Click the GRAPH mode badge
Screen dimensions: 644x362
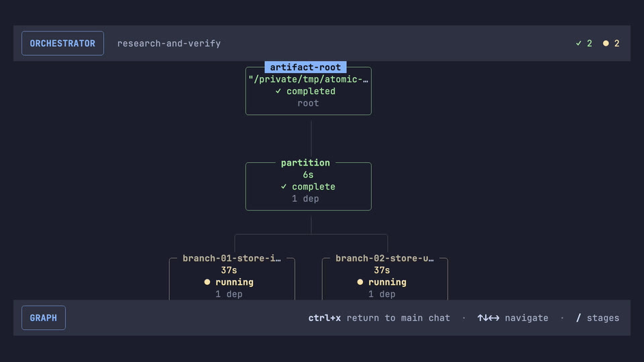click(x=44, y=318)
